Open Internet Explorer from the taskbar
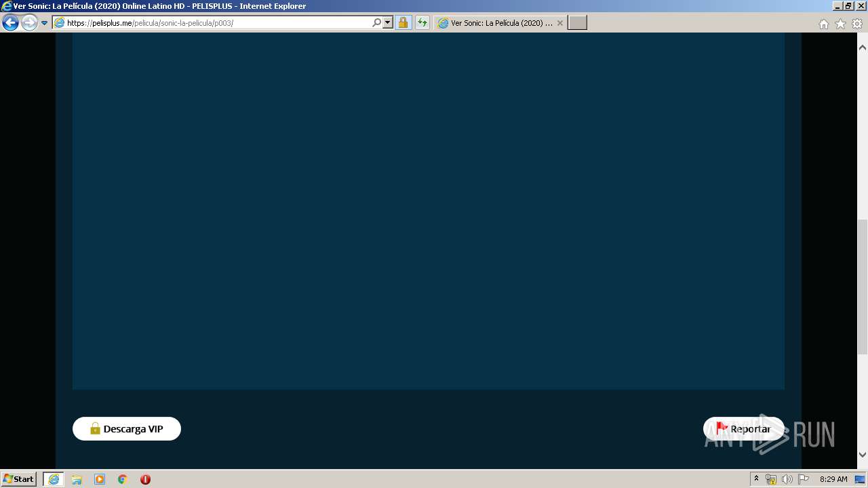Viewport: 868px width, 488px height. [x=54, y=479]
